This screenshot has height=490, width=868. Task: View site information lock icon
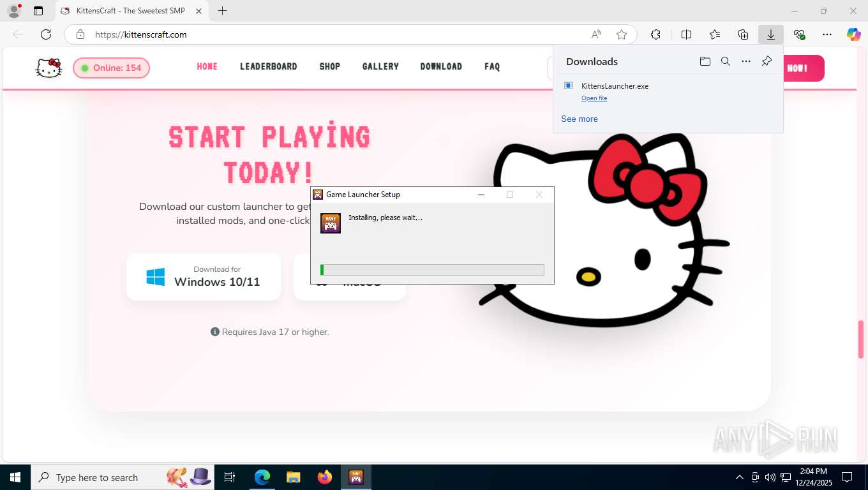click(x=80, y=34)
